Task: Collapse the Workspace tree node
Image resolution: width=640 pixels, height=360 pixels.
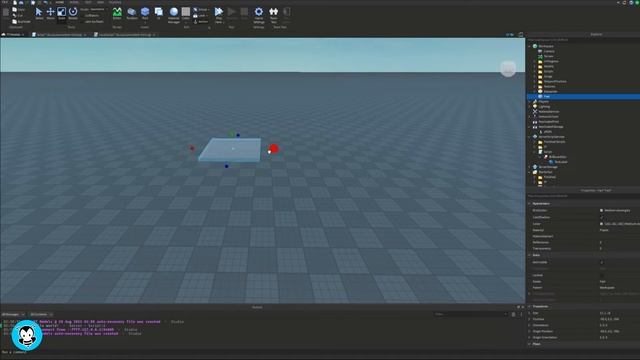Action: [529, 46]
